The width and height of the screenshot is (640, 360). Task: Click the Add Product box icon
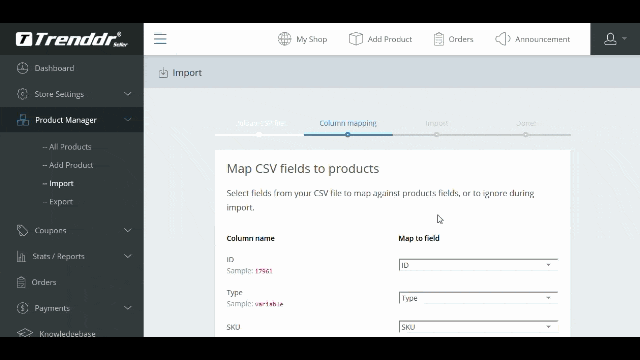coord(356,39)
